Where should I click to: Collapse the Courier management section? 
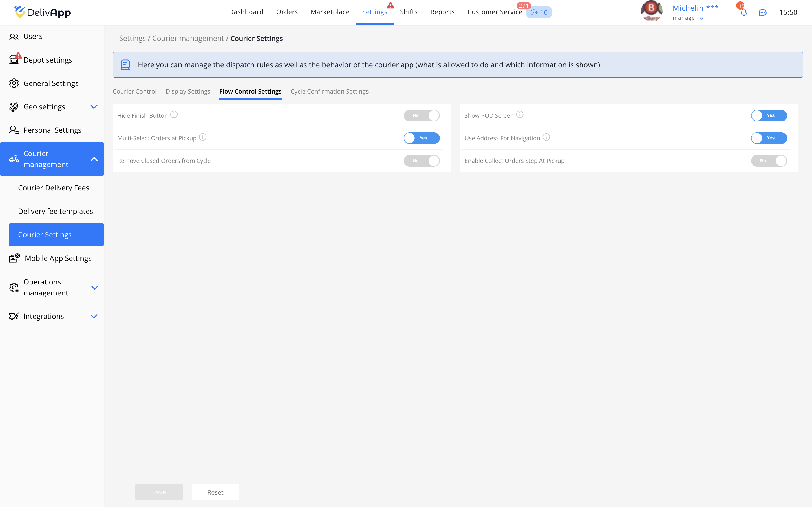tap(94, 159)
